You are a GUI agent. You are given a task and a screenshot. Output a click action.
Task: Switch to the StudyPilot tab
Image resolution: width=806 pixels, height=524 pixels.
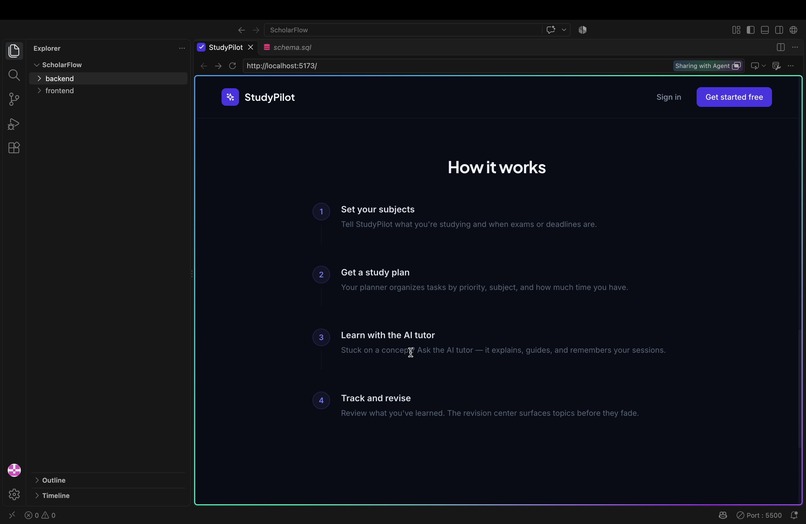click(225, 47)
